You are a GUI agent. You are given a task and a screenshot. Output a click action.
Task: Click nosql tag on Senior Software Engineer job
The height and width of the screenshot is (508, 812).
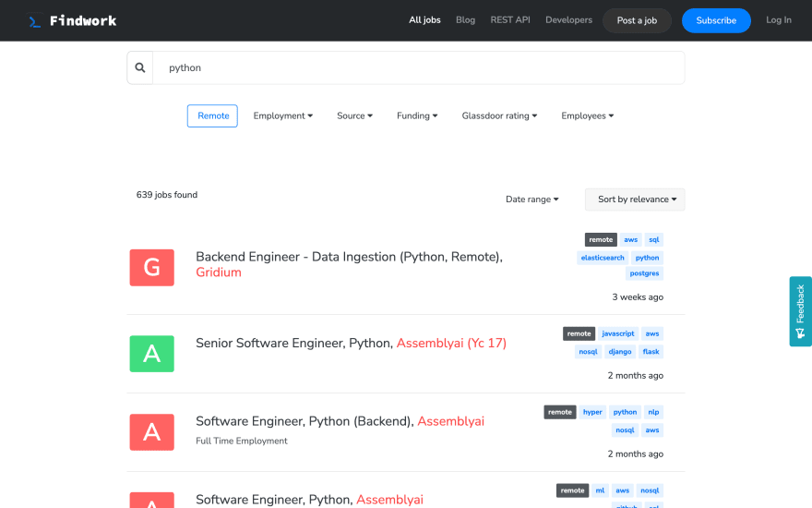[x=589, y=352]
